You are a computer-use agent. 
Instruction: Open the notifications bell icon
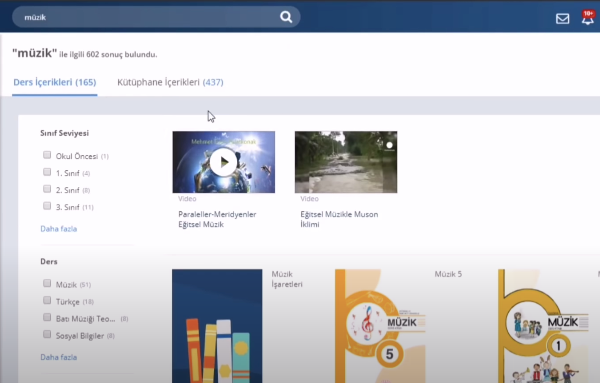(x=588, y=18)
